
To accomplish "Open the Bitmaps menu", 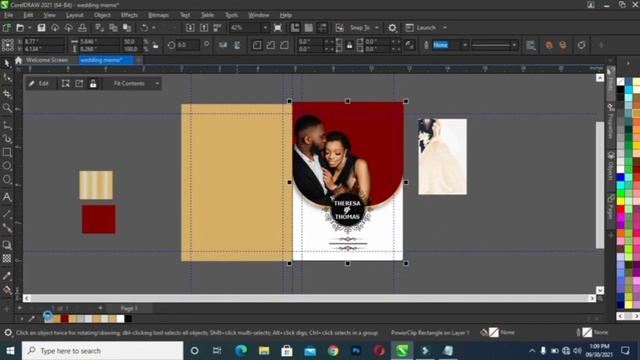I will [x=158, y=15].
